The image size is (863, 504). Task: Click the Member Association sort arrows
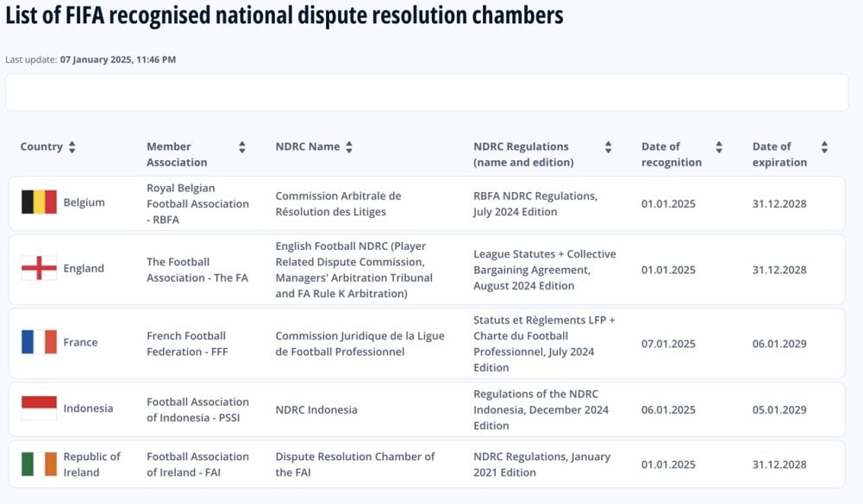tap(241, 146)
